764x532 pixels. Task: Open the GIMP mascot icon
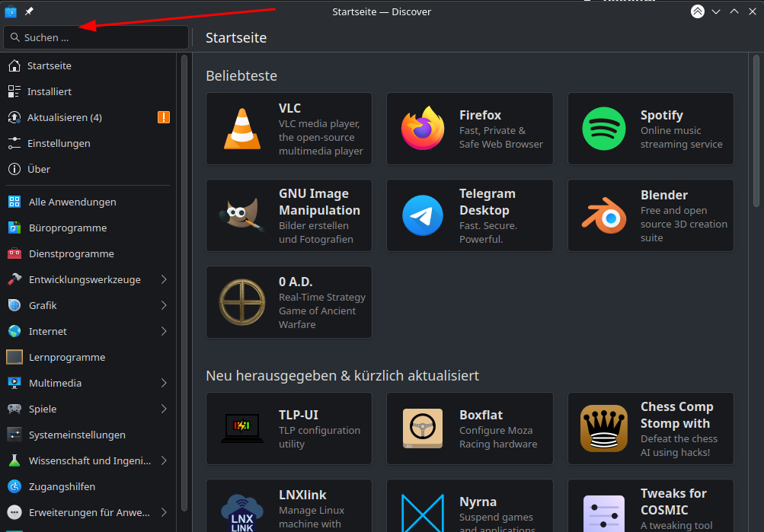pyautogui.click(x=241, y=215)
